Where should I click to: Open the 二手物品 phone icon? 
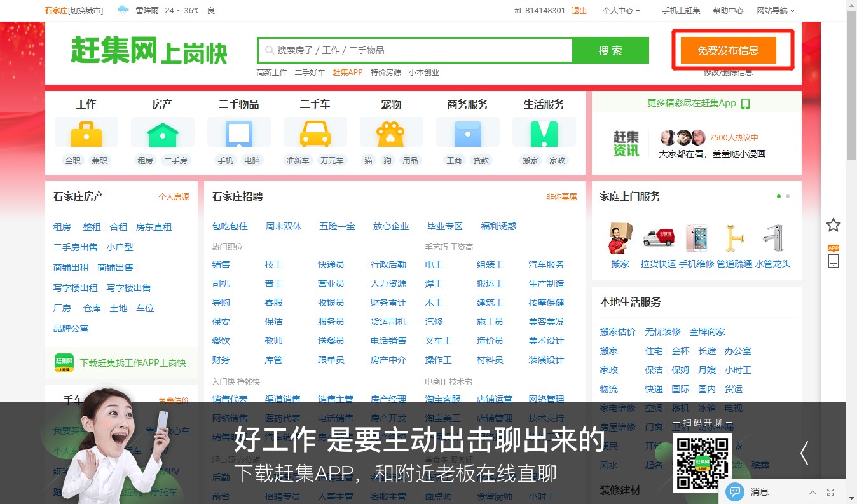click(239, 133)
